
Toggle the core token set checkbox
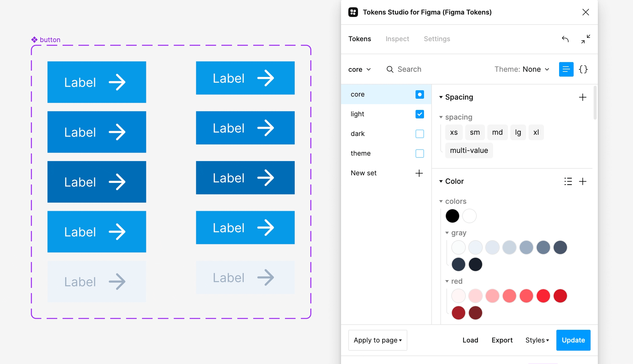coord(420,94)
